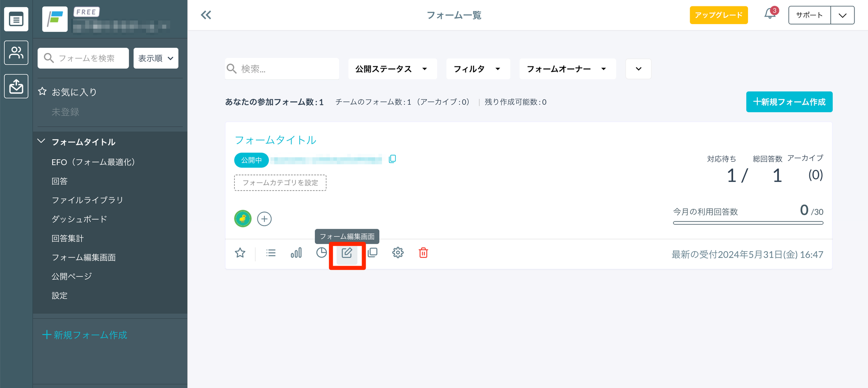The height and width of the screenshot is (388, 868).
Task: Click the サポート button
Action: click(810, 15)
